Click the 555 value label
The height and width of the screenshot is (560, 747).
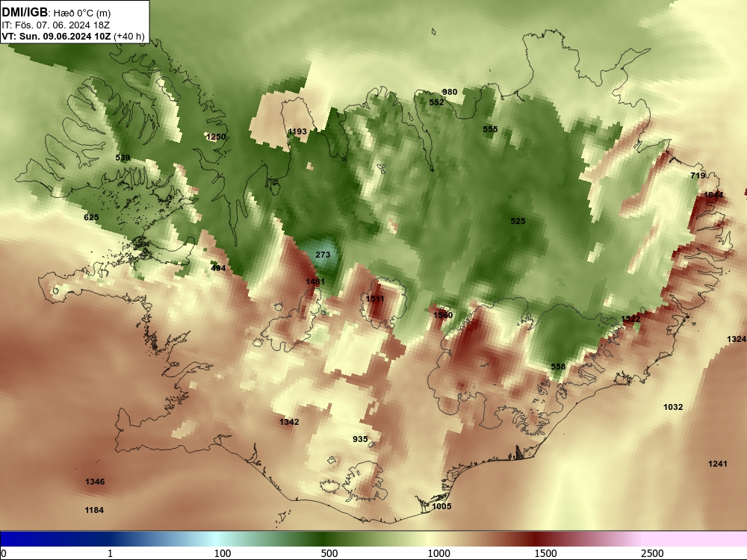pyautogui.click(x=490, y=129)
